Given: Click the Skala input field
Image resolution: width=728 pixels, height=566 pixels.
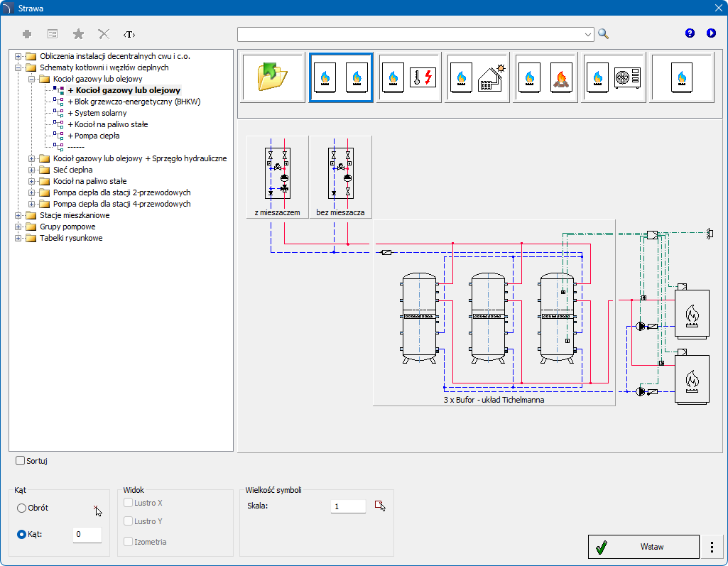Looking at the screenshot, I should pos(348,506).
